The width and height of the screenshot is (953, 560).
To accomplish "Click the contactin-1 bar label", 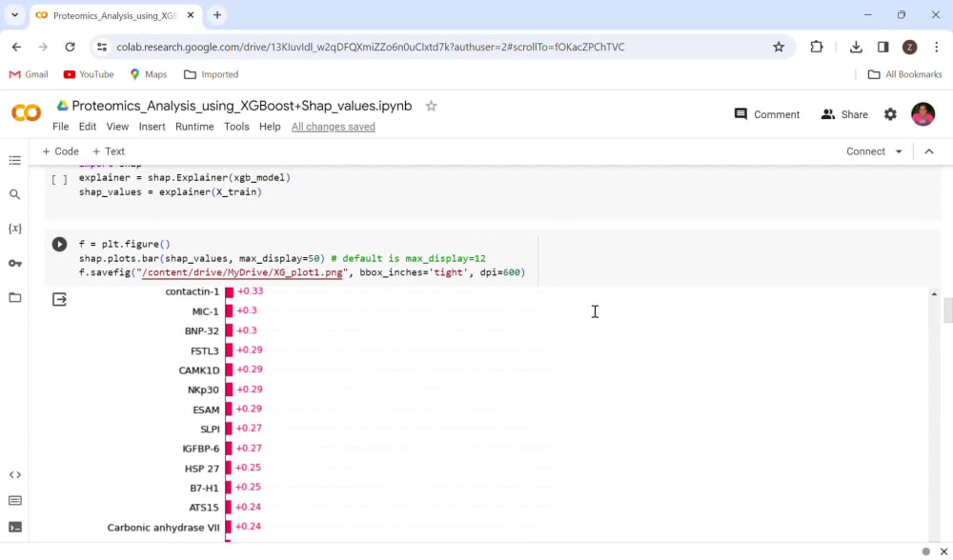I will click(193, 291).
